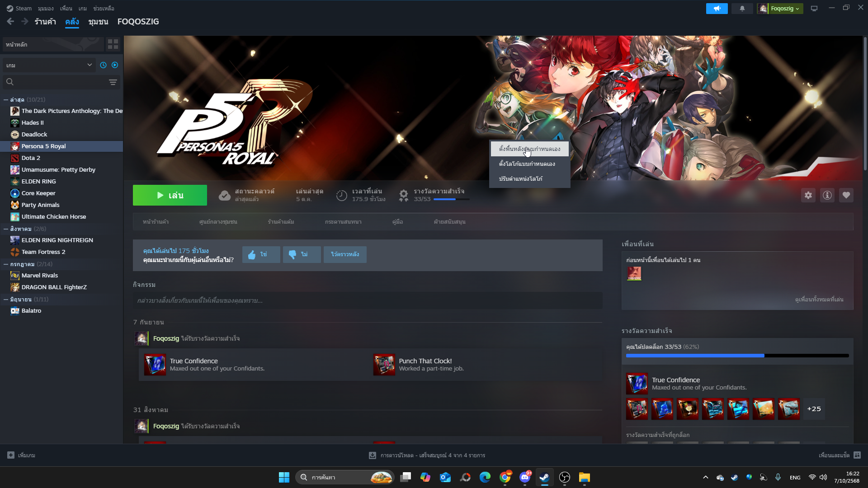Open view all friends who play link
The image size is (868, 488).
point(819,300)
